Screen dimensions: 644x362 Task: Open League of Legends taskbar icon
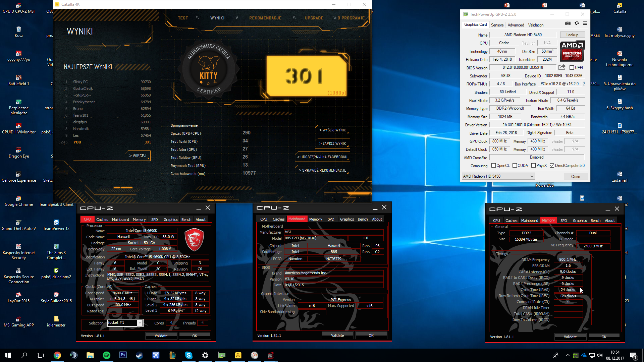172,355
